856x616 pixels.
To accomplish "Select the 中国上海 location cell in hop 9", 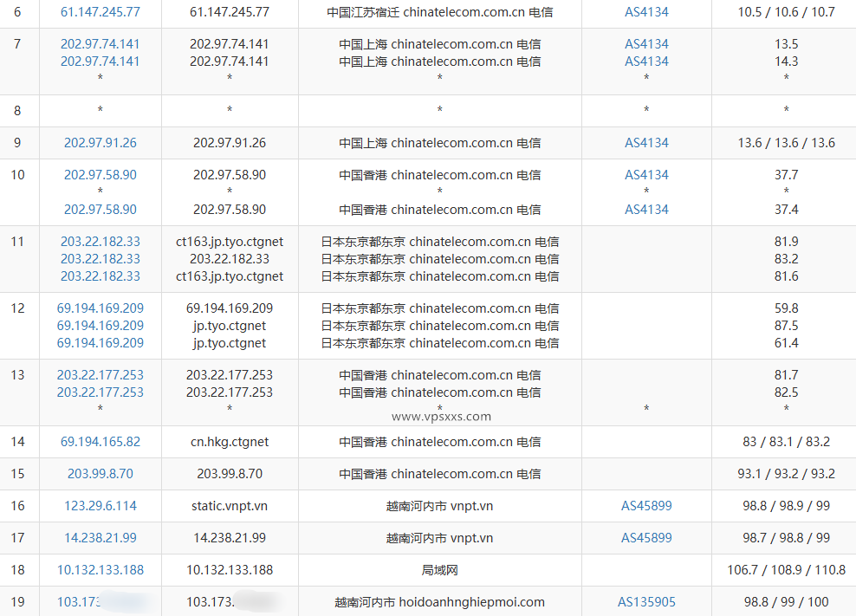I will pyautogui.click(x=439, y=143).
